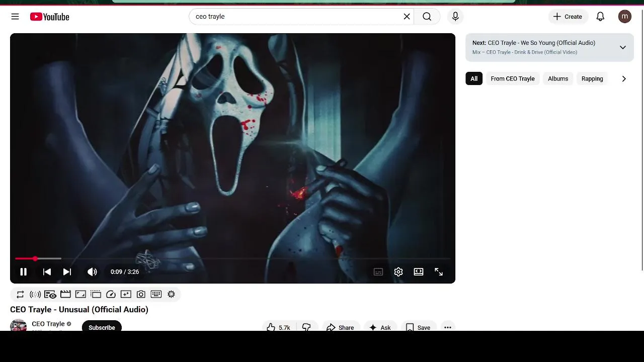Image resolution: width=644 pixels, height=362 pixels.
Task: Expand the Next up mix panel
Action: pyautogui.click(x=622, y=47)
